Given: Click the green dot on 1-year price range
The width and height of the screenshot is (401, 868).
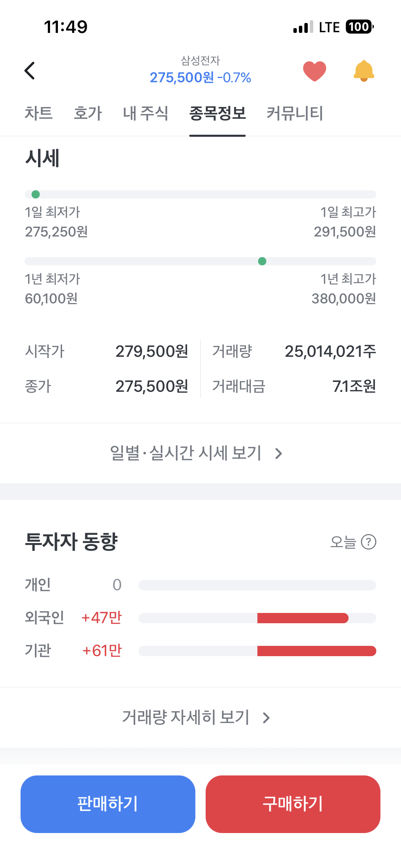Looking at the screenshot, I should [262, 261].
